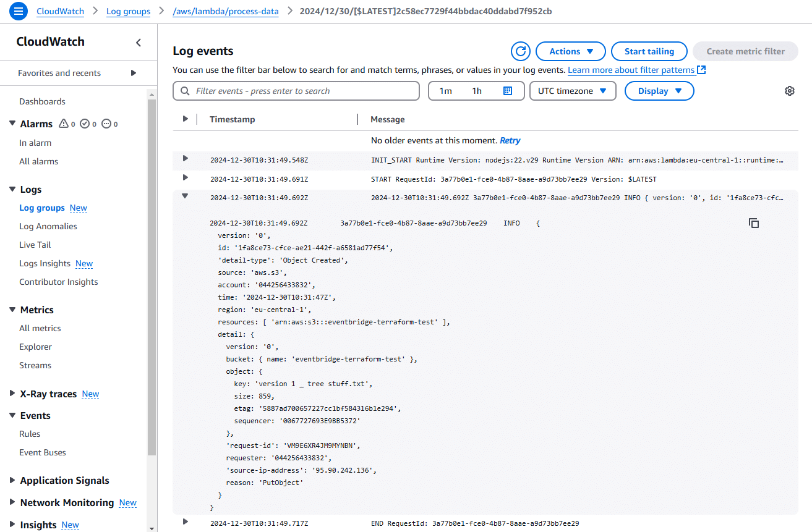
Task: Collapse the Logs section
Action: [x=12, y=189]
